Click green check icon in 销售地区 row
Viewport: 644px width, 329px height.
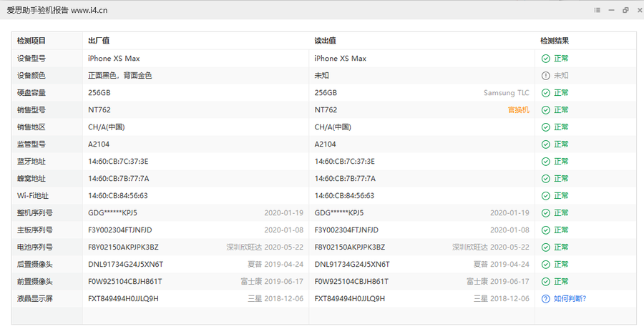[545, 127]
